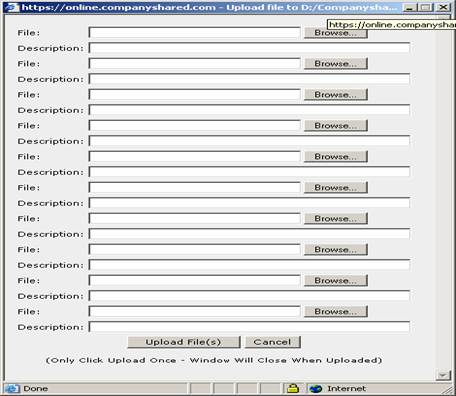This screenshot has height=396, width=456.
Task: Click the seventh Browse button
Action: coord(336,219)
